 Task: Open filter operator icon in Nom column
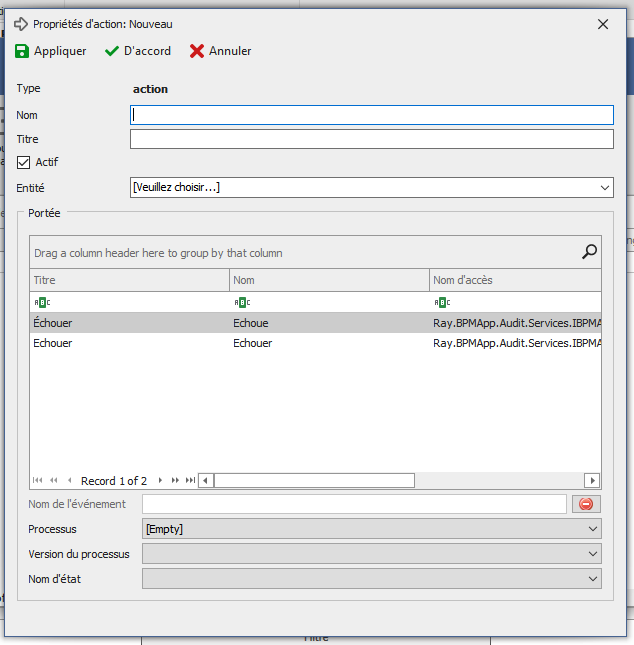(x=242, y=303)
